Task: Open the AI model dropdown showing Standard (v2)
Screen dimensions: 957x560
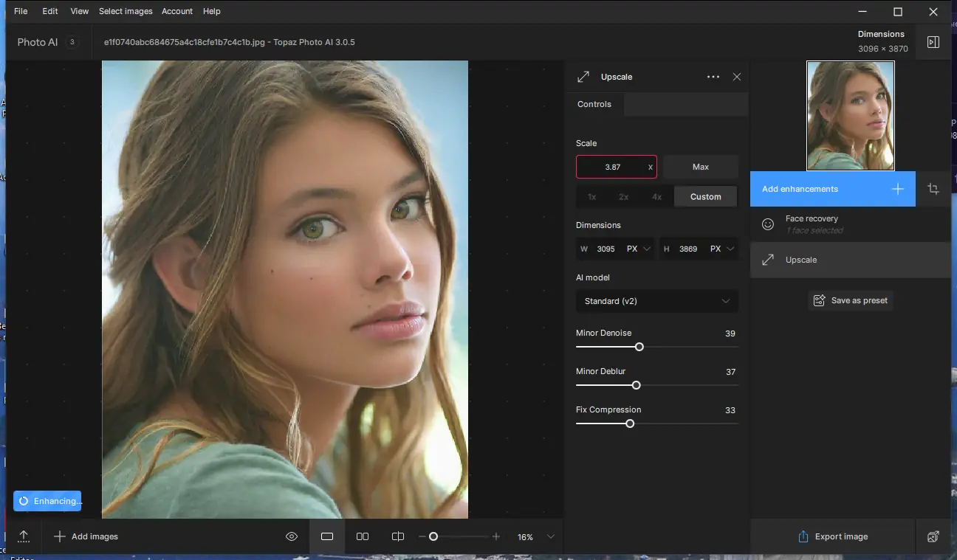Action: pyautogui.click(x=656, y=301)
